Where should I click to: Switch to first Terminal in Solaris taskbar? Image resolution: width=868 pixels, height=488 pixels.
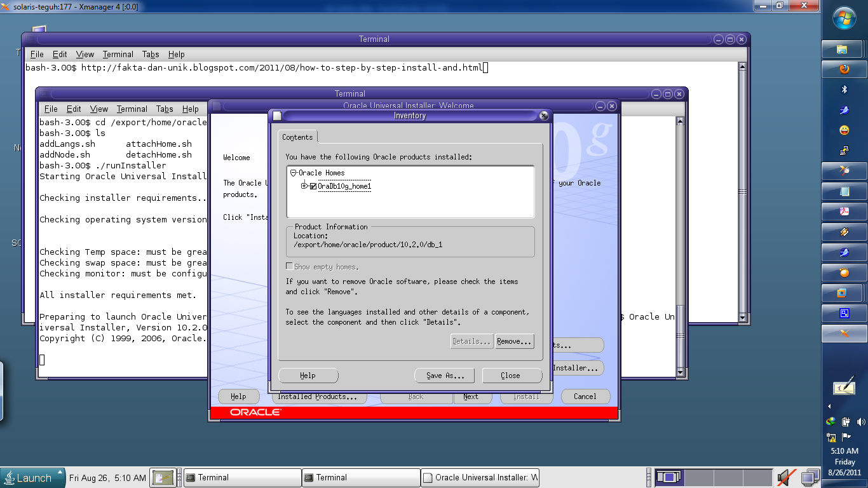(242, 478)
